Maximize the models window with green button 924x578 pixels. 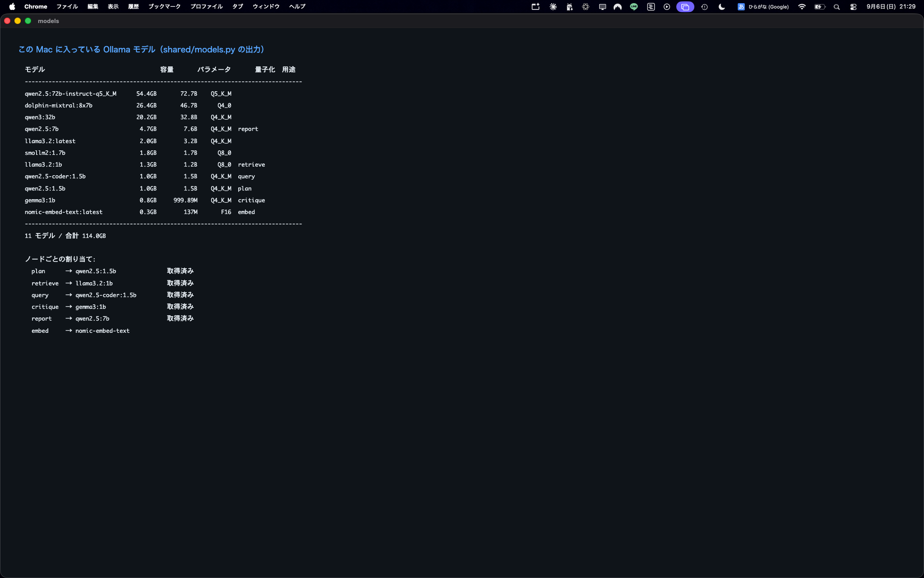[28, 21]
